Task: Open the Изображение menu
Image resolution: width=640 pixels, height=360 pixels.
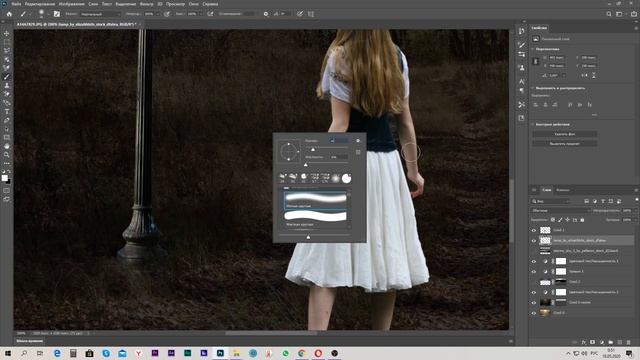Action: pyautogui.click(x=71, y=4)
